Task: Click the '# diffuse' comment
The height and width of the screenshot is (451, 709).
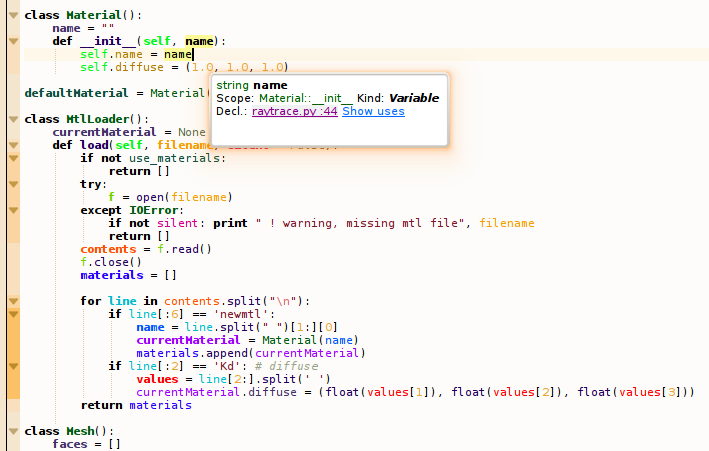Action: tap(286, 366)
